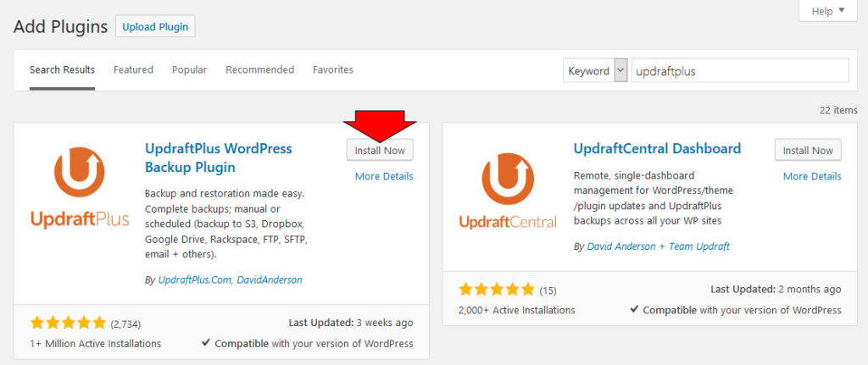Open the Help dropdown
This screenshot has height=365, width=868.
tap(828, 11)
